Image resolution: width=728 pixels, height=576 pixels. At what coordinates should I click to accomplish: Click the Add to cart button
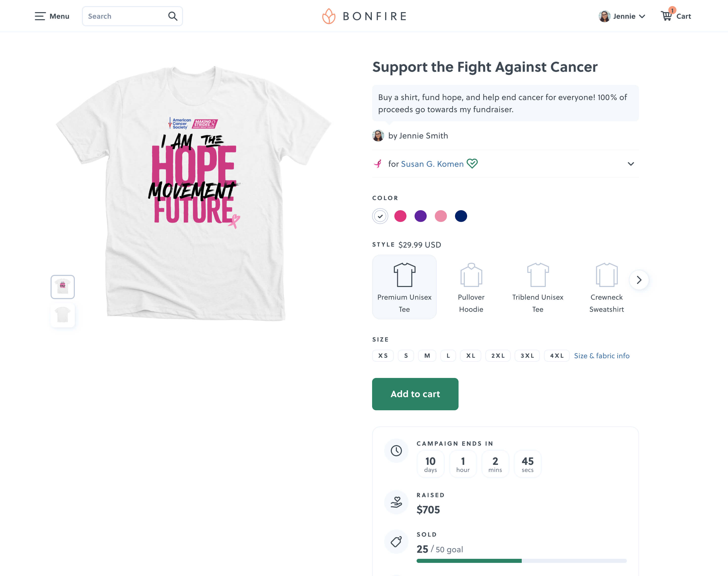[x=415, y=394]
